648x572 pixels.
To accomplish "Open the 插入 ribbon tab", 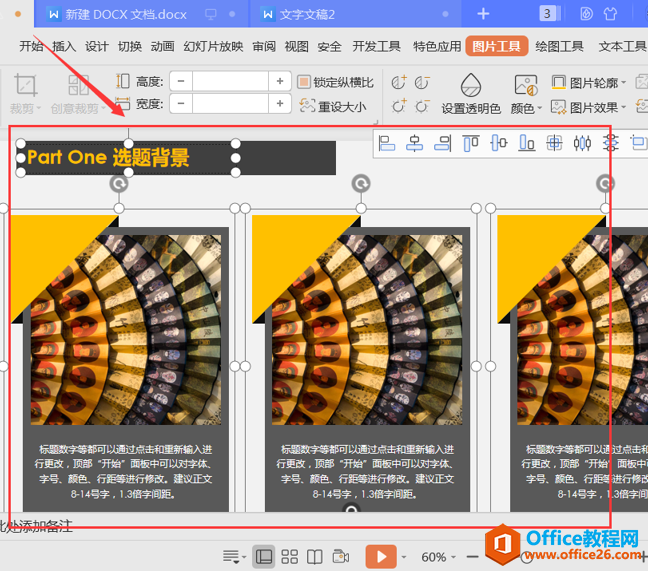I will tap(64, 46).
